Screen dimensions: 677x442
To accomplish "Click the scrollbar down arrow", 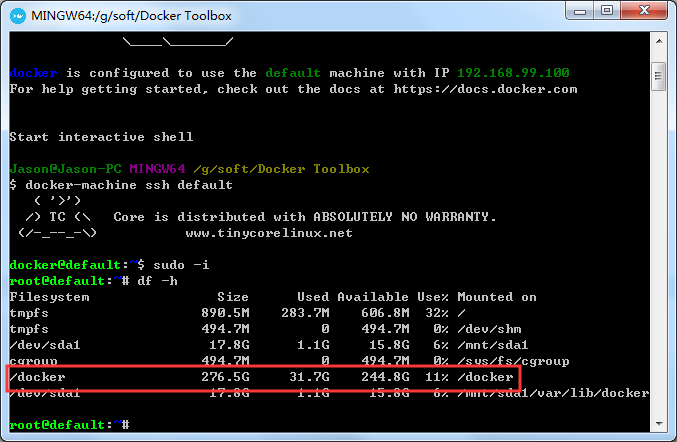I will 659,423.
